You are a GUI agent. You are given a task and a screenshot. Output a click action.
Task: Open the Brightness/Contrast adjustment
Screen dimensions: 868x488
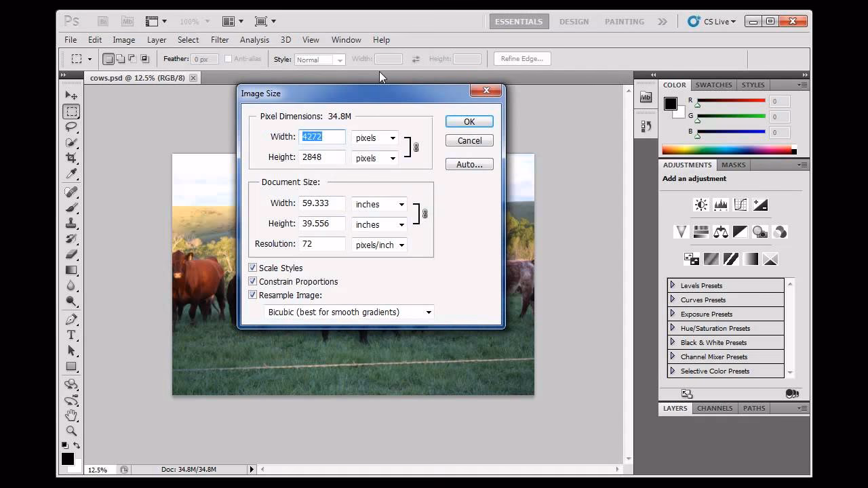(701, 204)
